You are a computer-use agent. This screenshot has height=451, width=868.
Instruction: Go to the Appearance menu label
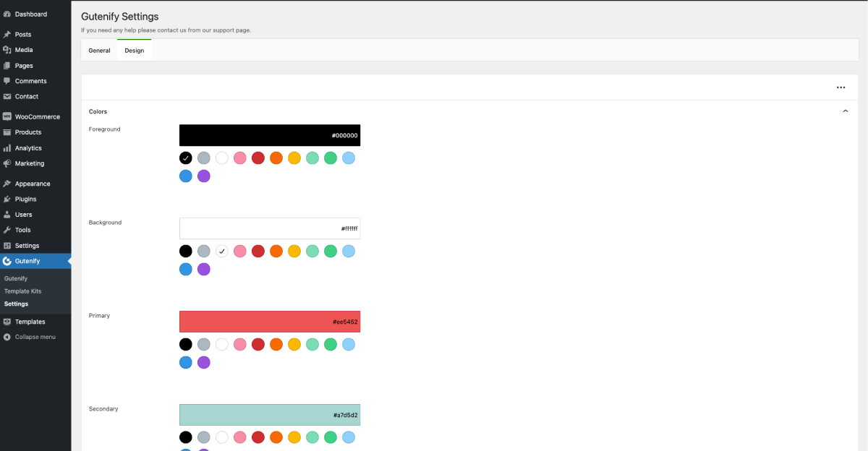[33, 184]
